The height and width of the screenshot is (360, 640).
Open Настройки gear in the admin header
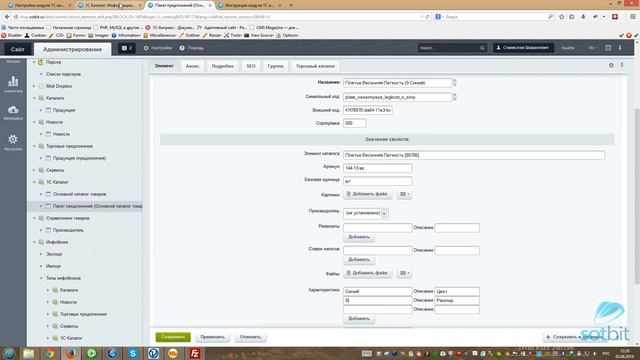(x=158, y=48)
